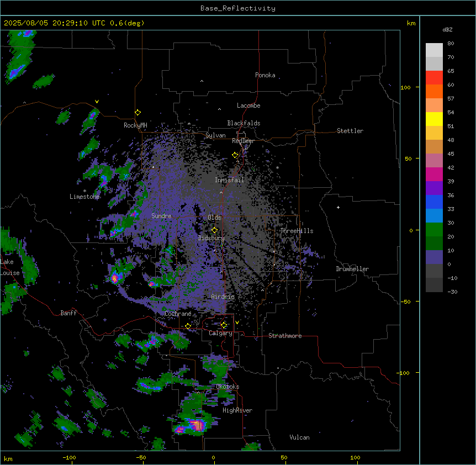Click the Airdrie city label
This screenshot has width=476, height=465.
pos(223,297)
